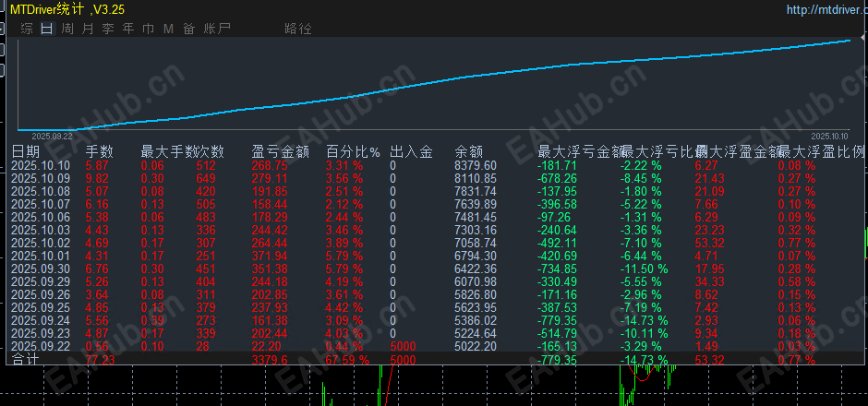This screenshot has width=868, height=406.
Task: Click trade count 649
Action: point(206,178)
